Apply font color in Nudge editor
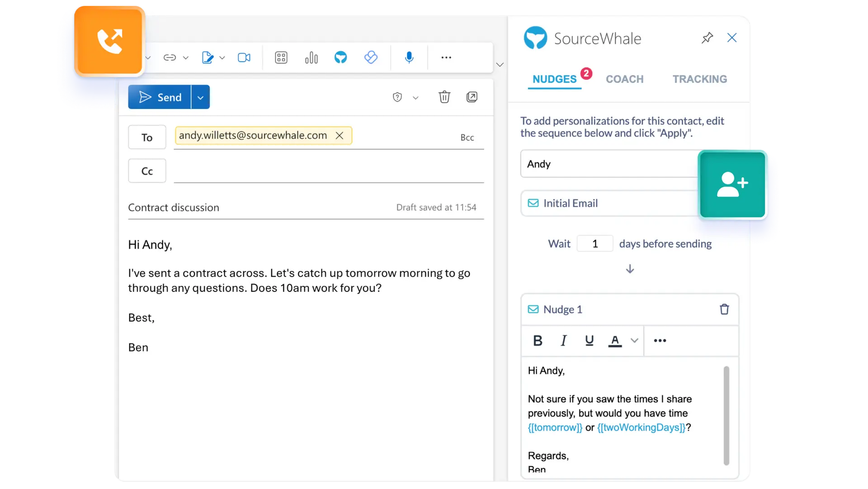868x489 pixels. pyautogui.click(x=615, y=341)
